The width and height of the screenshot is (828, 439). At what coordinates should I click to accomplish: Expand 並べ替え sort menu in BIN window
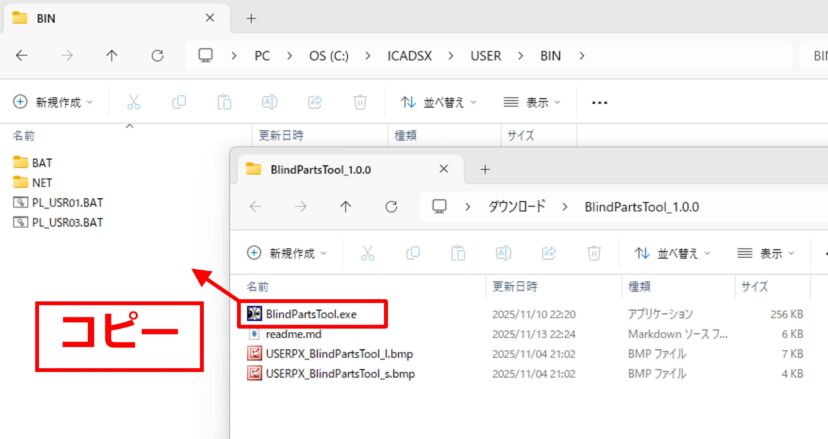[x=438, y=102]
